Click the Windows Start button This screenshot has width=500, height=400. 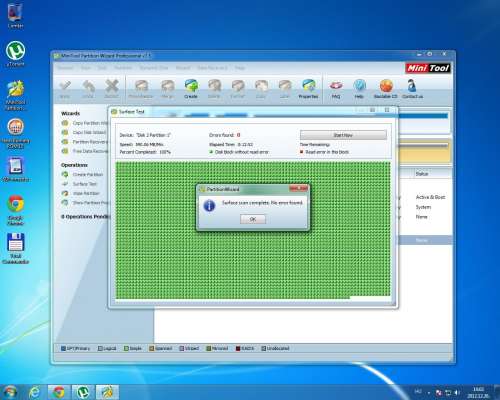point(9,392)
